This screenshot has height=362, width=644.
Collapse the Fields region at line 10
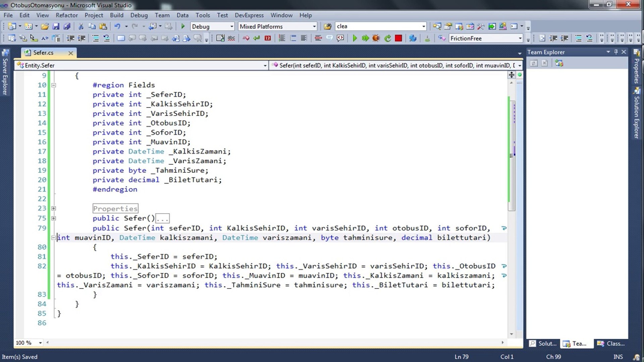pos(54,85)
